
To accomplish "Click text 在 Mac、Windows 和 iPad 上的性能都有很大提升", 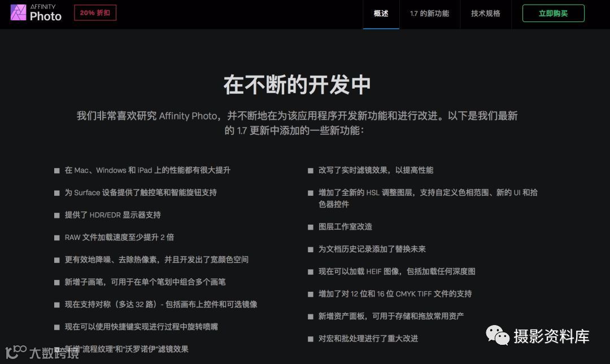I will (x=147, y=170).
